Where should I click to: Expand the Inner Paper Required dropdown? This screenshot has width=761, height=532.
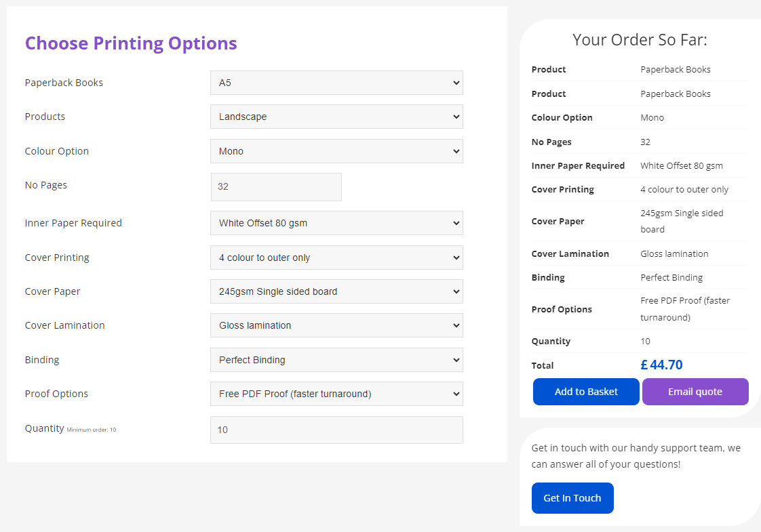coord(336,223)
